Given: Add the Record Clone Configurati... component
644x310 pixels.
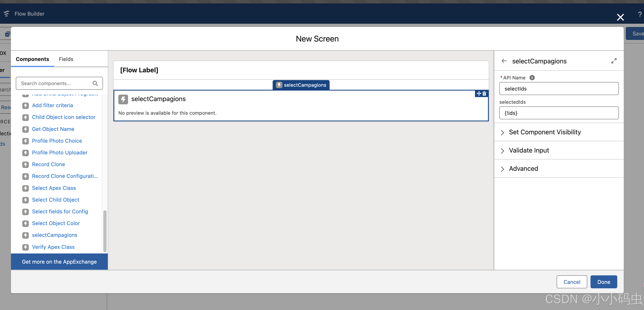Looking at the screenshot, I should 65,176.
